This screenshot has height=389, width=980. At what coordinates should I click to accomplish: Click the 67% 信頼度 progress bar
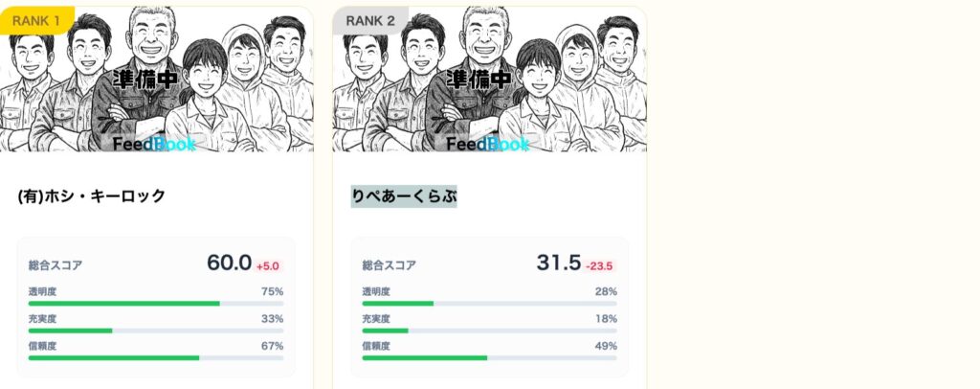point(156,357)
